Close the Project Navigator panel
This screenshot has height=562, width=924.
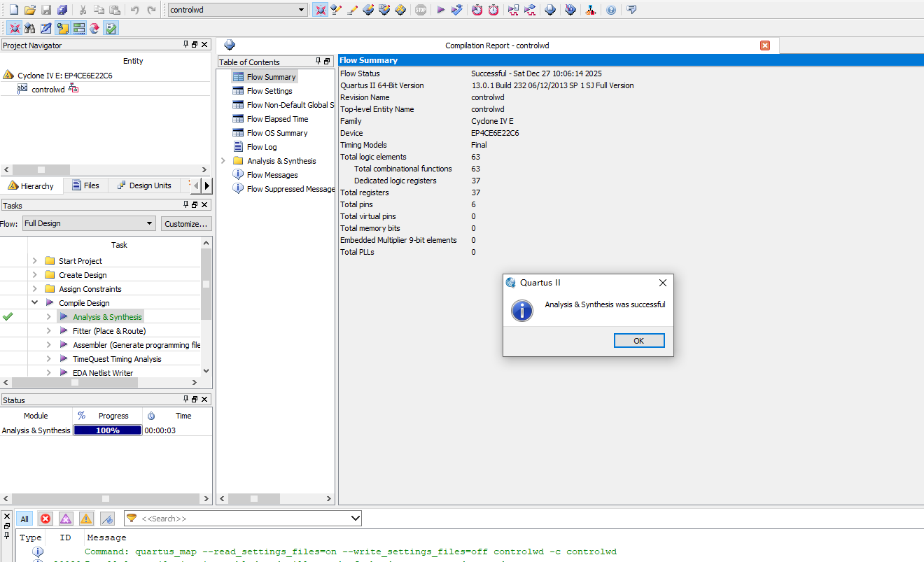(204, 45)
